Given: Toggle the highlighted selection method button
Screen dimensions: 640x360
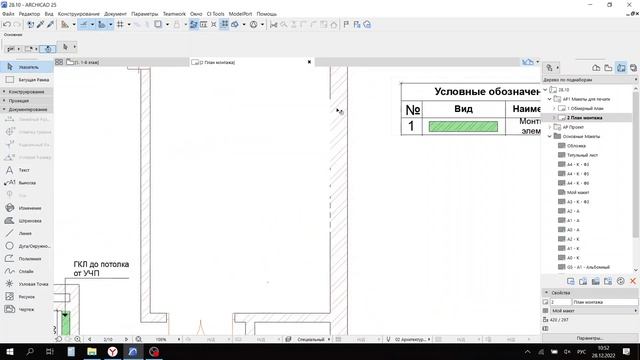Looking at the screenshot, I should coord(48,49).
